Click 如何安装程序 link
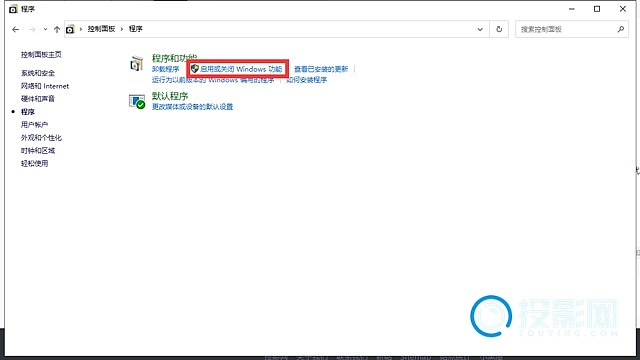Image resolution: width=640 pixels, height=360 pixels. point(306,80)
